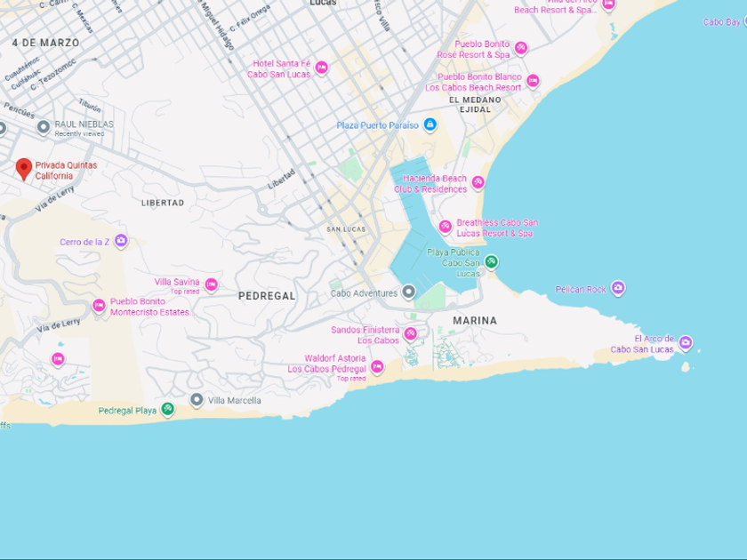Open the Pelican Rock camera marker

click(x=618, y=288)
